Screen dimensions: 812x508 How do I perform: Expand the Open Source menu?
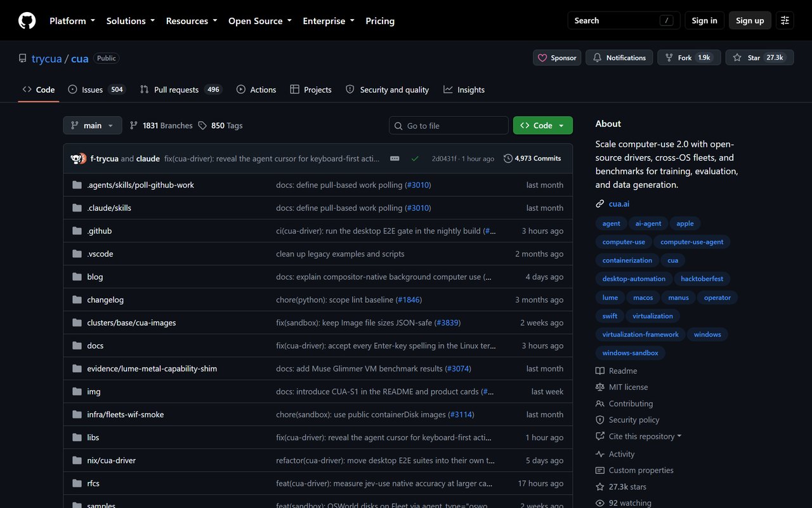click(260, 21)
